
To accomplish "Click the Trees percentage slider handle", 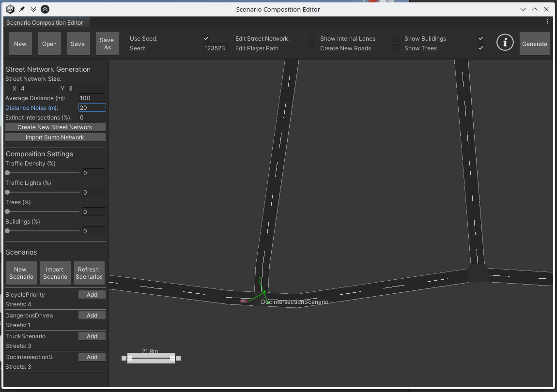I will pyautogui.click(x=7, y=211).
